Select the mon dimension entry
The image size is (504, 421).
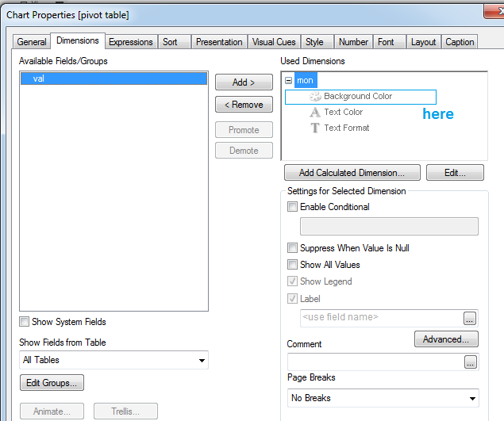[x=305, y=80]
